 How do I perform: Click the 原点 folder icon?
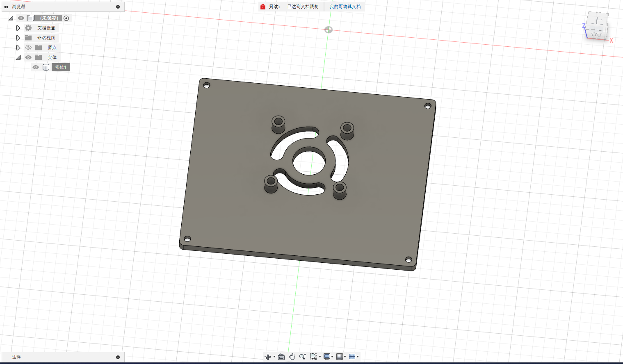pos(39,48)
